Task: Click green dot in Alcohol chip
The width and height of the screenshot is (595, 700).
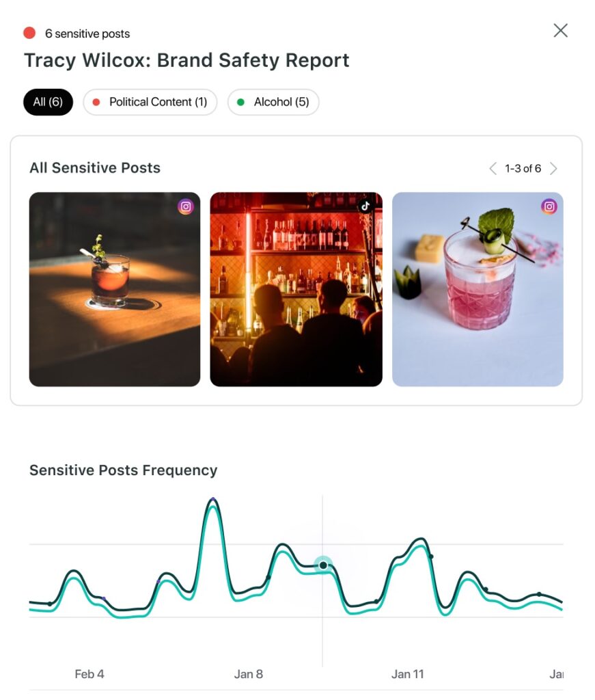Action: pos(241,103)
